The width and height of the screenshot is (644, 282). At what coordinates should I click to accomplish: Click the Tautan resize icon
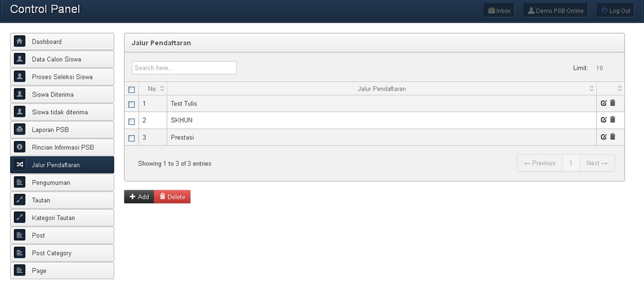pyautogui.click(x=19, y=200)
